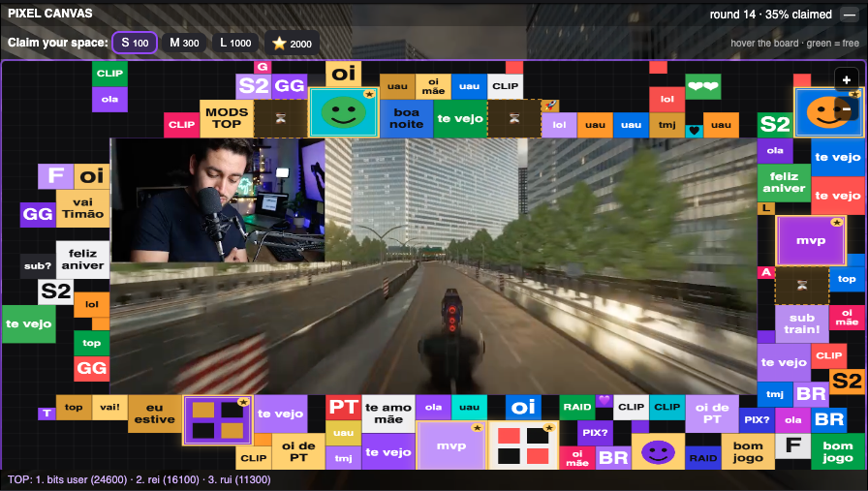The image size is (868, 491).
Task: Click the blue PIX? tile
Action: point(757,420)
